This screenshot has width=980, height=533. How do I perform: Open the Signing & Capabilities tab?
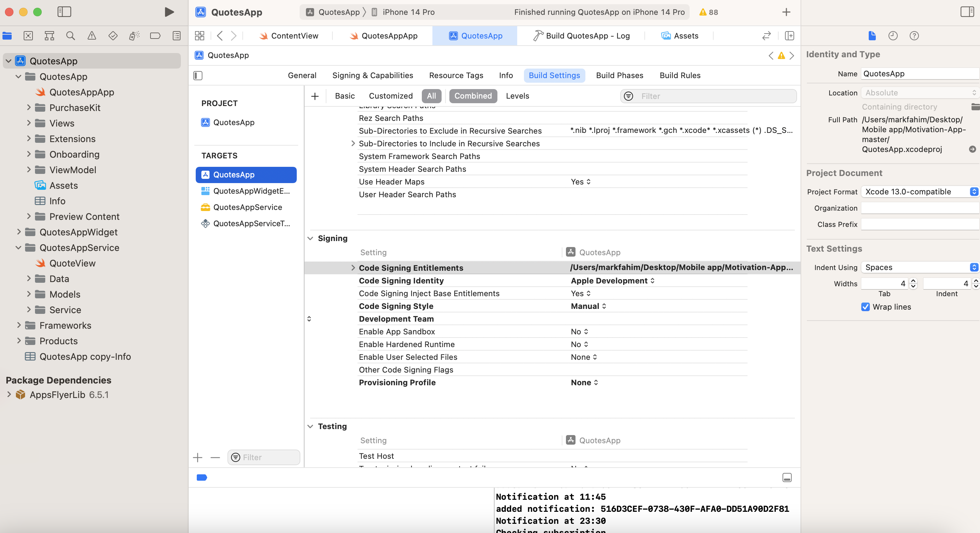coord(372,75)
